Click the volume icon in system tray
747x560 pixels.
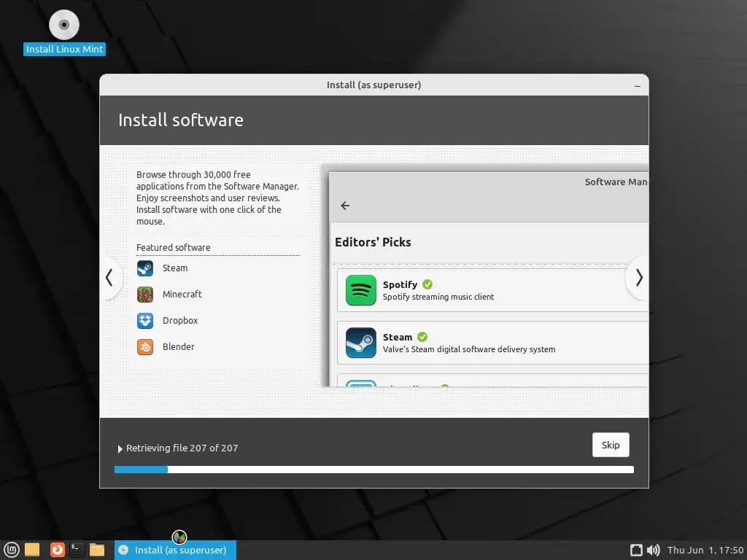coord(653,550)
